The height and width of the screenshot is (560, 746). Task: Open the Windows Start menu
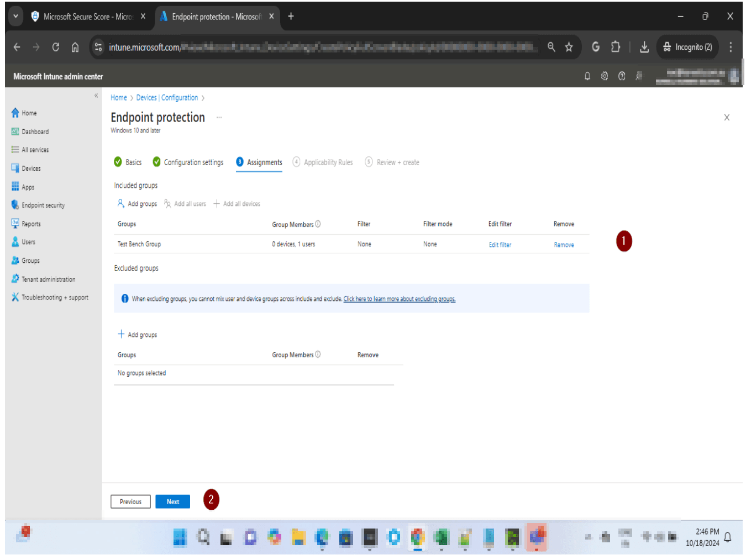click(x=180, y=537)
